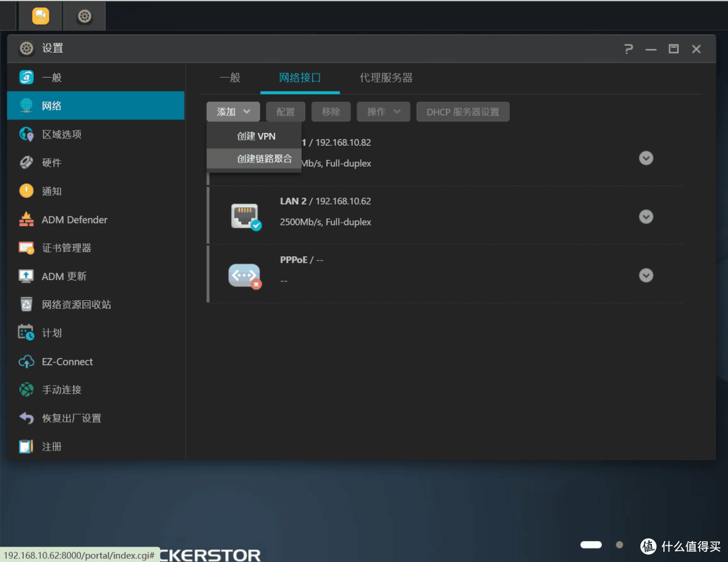Screen dimensions: 728x562
Task: Open ADM Defender firewall icon
Action: 26,219
